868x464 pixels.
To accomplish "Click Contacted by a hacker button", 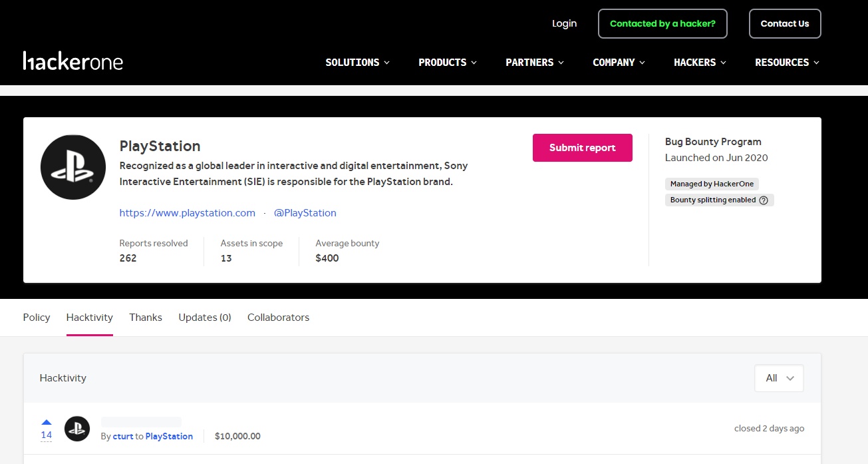I will 662,23.
